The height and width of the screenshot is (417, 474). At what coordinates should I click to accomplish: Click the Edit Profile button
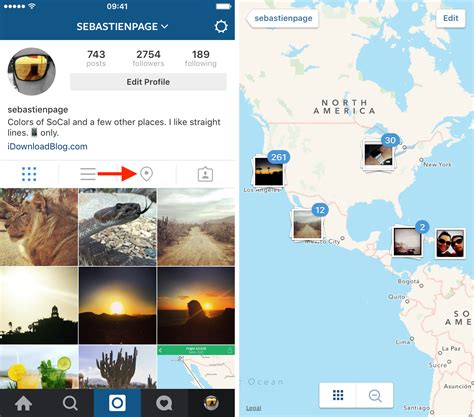[x=148, y=82]
